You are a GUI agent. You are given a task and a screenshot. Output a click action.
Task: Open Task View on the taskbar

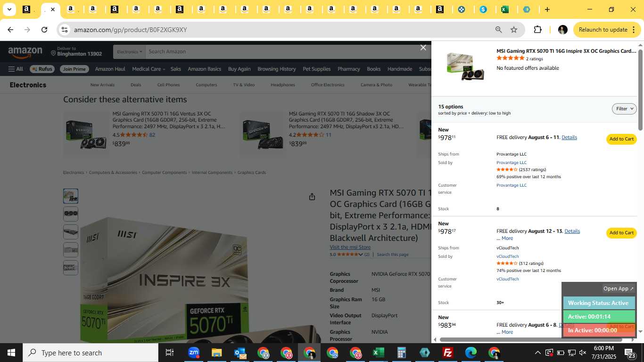point(170,353)
